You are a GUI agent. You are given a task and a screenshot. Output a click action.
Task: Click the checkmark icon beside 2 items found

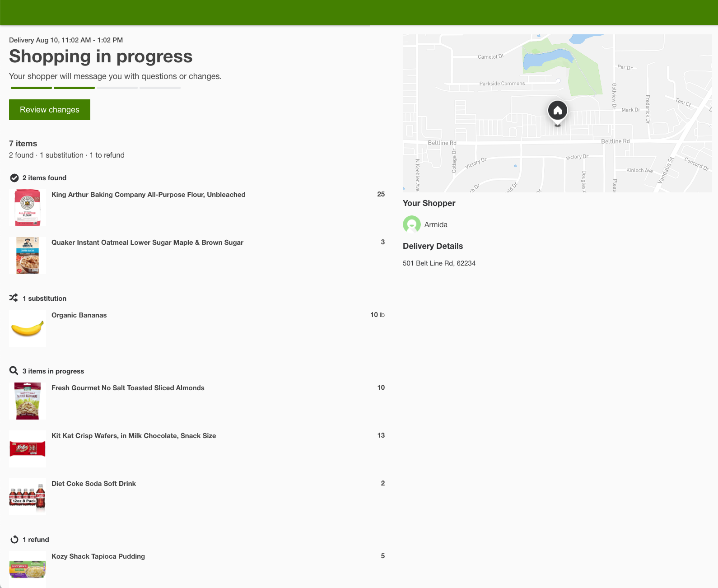click(14, 178)
